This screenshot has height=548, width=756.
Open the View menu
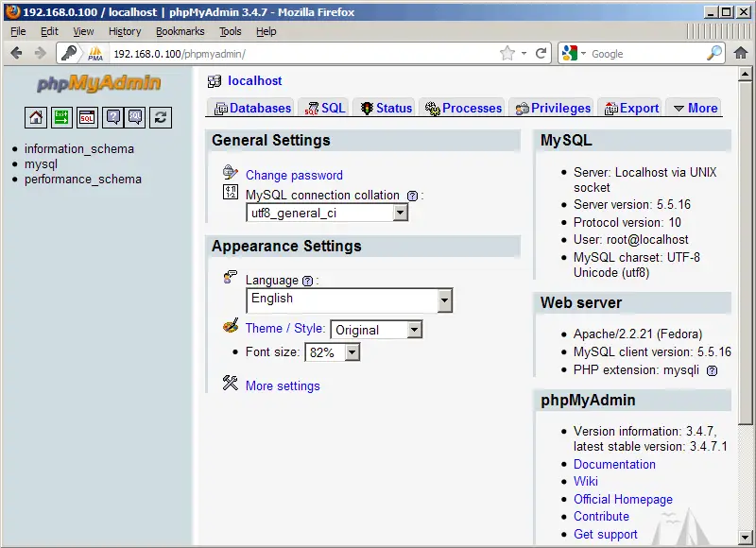tap(83, 31)
